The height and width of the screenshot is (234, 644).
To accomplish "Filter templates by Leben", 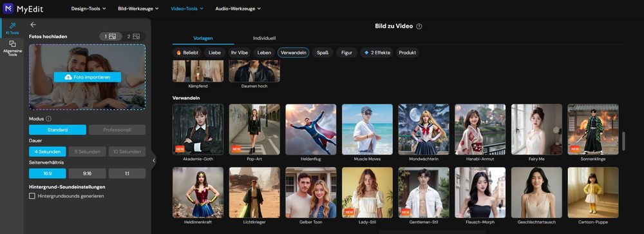I will pos(264,53).
